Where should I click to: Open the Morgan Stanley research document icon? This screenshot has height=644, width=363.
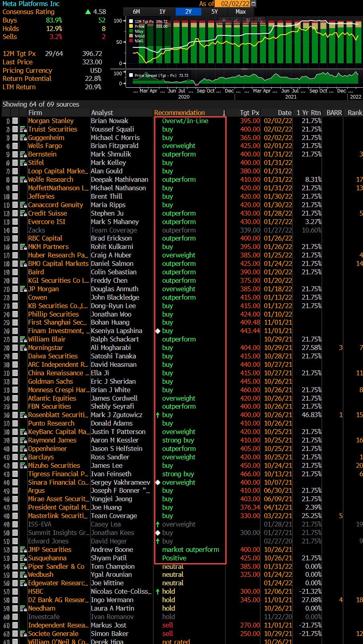click(15, 121)
